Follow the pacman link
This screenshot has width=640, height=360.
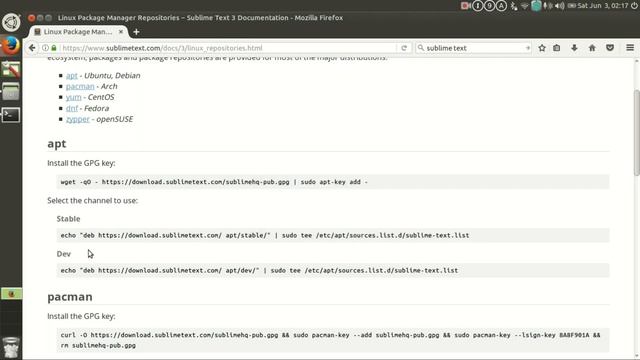pyautogui.click(x=80, y=87)
